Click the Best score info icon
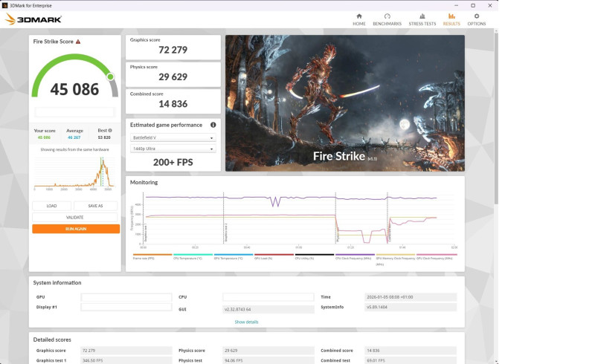This screenshot has height=364, width=595. pos(110,131)
